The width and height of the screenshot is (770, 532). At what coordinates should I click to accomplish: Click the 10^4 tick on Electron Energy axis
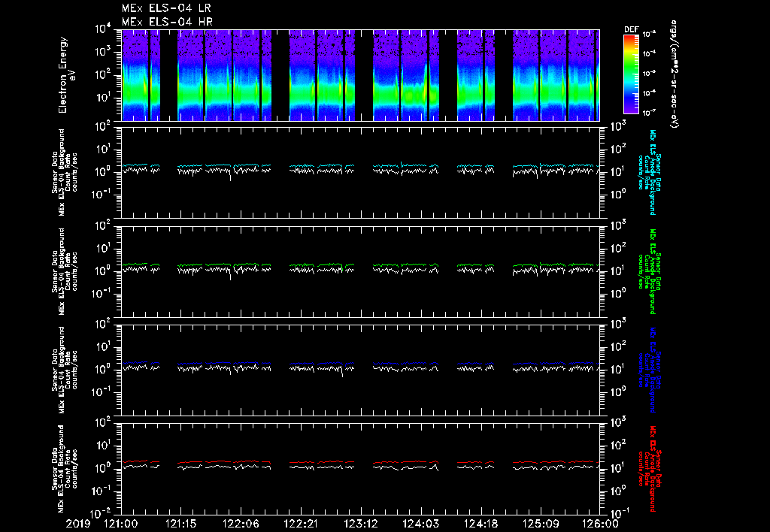click(103, 29)
